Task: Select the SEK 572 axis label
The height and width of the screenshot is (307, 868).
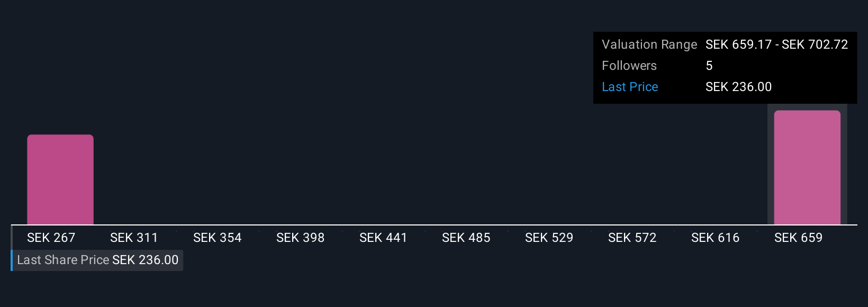Action: click(x=632, y=238)
